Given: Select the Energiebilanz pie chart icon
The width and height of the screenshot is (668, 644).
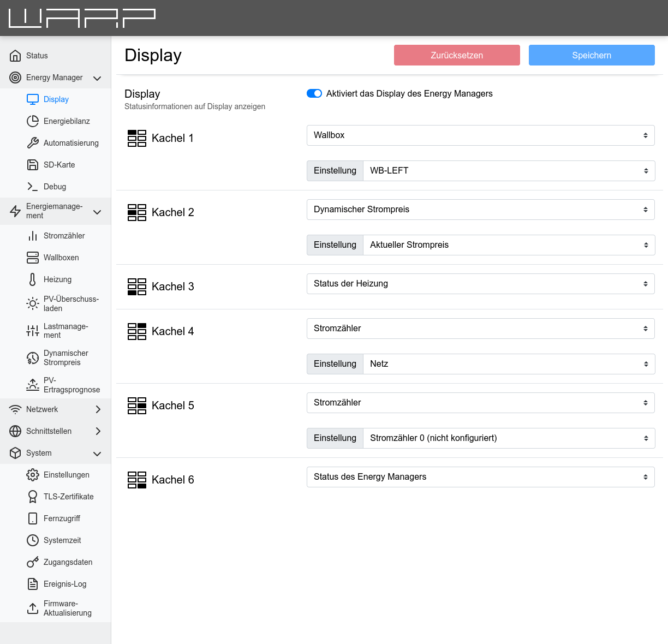Looking at the screenshot, I should tap(33, 121).
